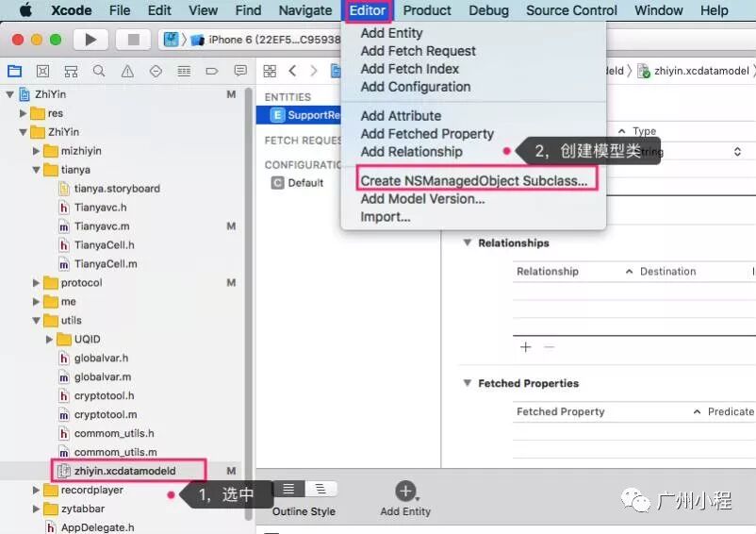Viewport: 756px width, 534px height.
Task: Show the Project navigator
Action: click(14, 71)
